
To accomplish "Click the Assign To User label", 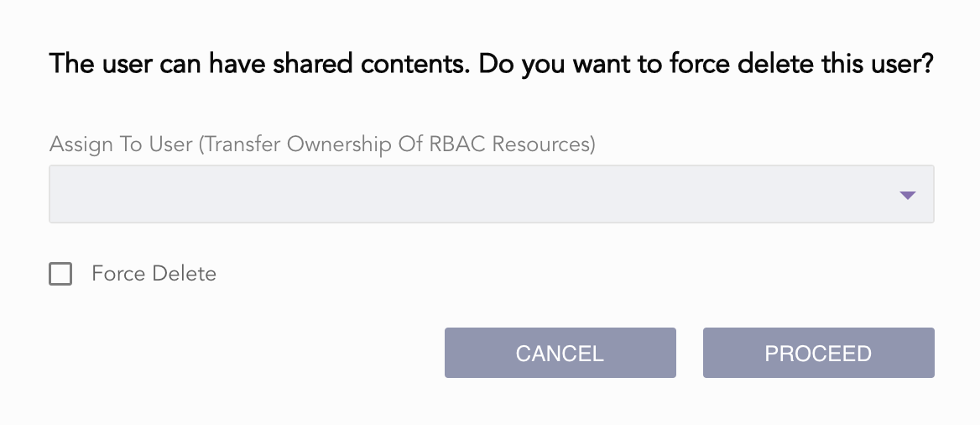I will (121, 144).
